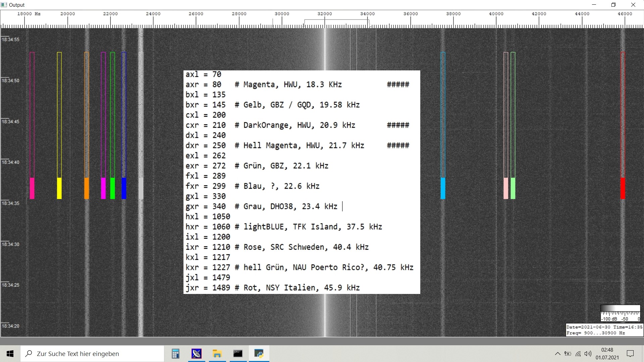
Task: Click the '18:34:20' time axis label
Action: [x=10, y=326]
